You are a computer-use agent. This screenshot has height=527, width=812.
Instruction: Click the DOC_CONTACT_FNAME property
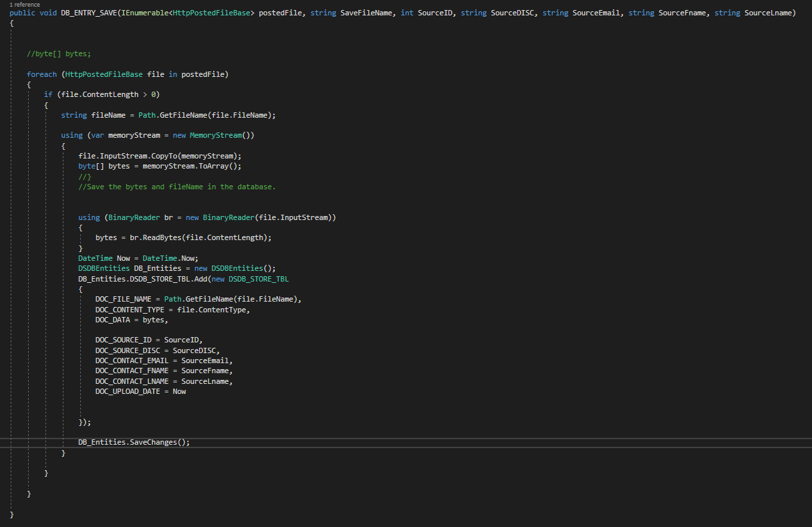132,371
